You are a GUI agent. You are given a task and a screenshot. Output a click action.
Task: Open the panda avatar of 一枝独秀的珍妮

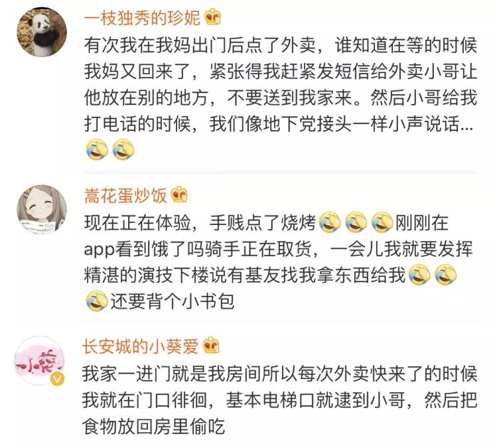tap(42, 32)
